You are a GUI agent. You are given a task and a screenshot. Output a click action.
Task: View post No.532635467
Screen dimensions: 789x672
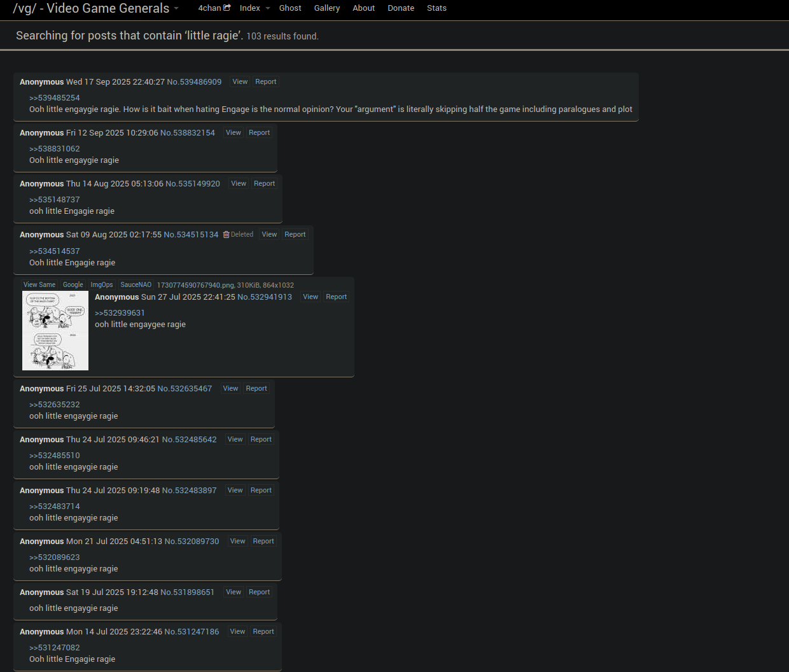(230, 388)
